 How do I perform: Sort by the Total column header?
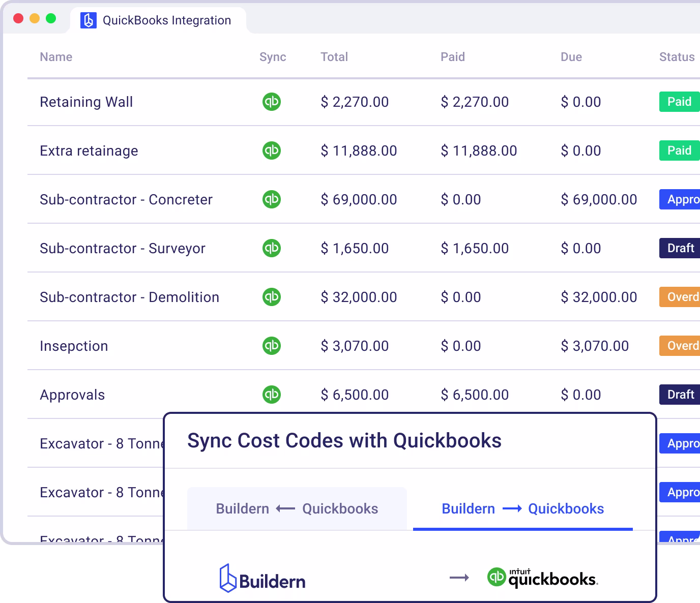coord(334,57)
